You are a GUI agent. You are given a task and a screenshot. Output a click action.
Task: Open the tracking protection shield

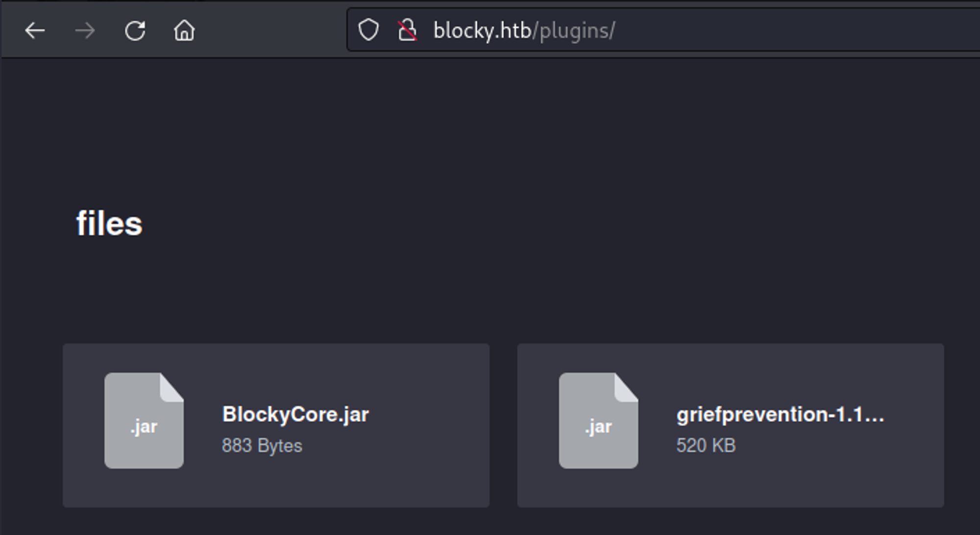pyautogui.click(x=368, y=30)
